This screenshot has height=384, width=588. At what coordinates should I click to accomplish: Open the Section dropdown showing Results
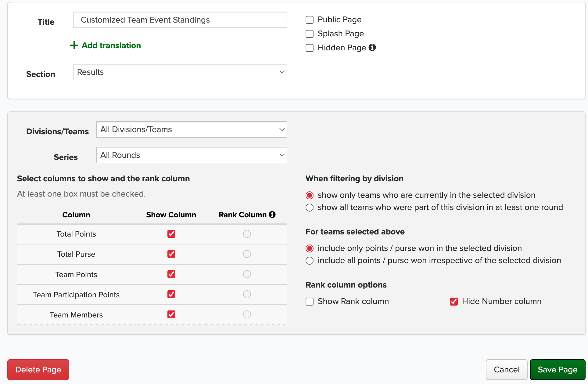click(180, 72)
